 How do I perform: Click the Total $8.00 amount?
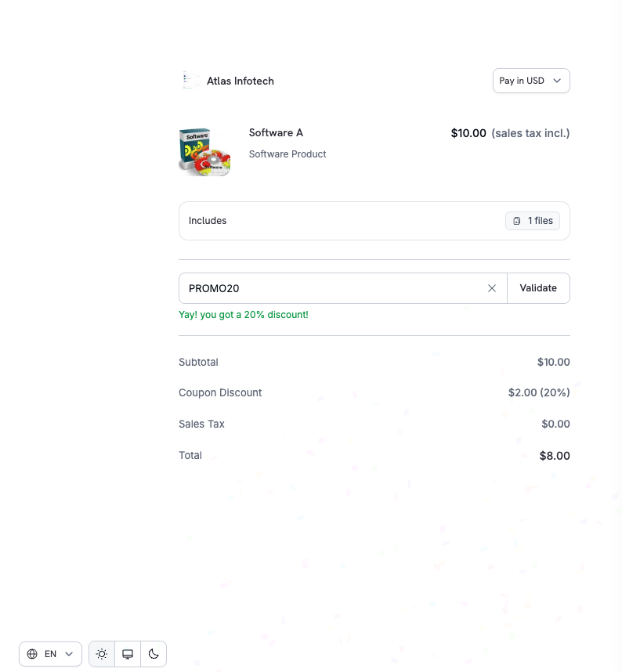pos(555,455)
